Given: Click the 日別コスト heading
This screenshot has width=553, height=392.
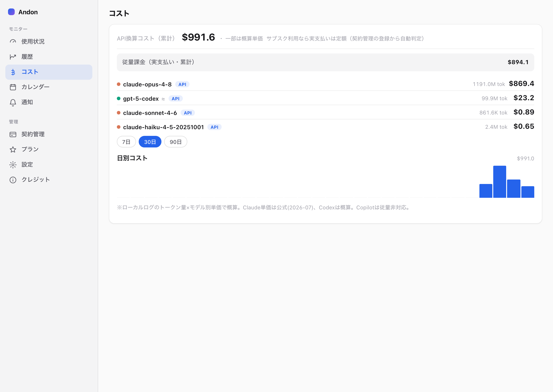Looking at the screenshot, I should click(132, 158).
